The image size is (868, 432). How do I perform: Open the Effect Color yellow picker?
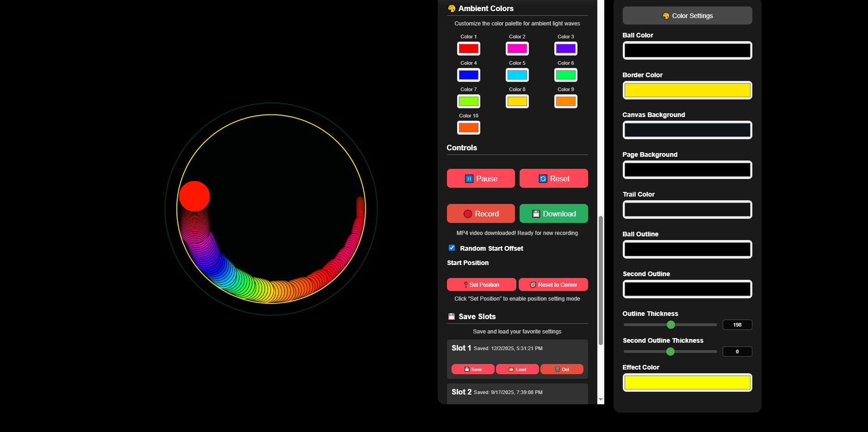(687, 383)
